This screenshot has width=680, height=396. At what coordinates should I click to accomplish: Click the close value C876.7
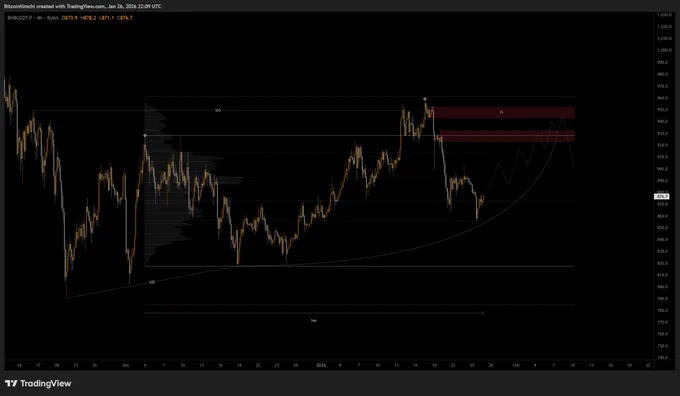coord(125,18)
